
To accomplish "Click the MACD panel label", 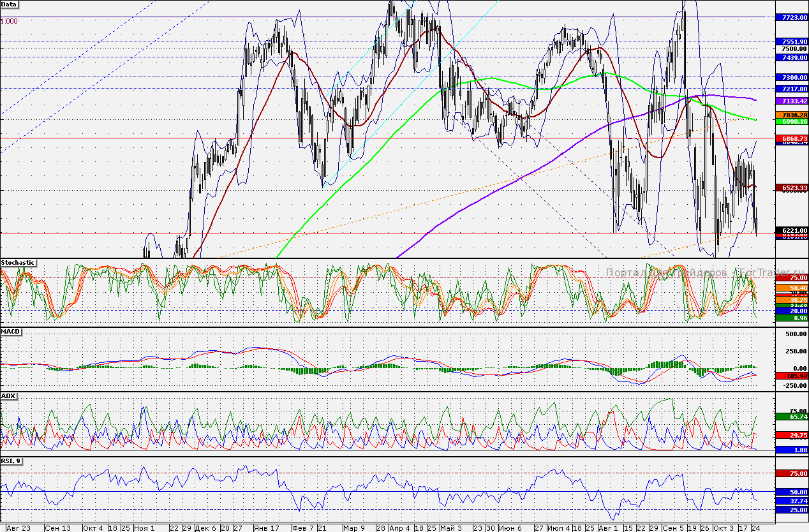I will tap(10, 332).
